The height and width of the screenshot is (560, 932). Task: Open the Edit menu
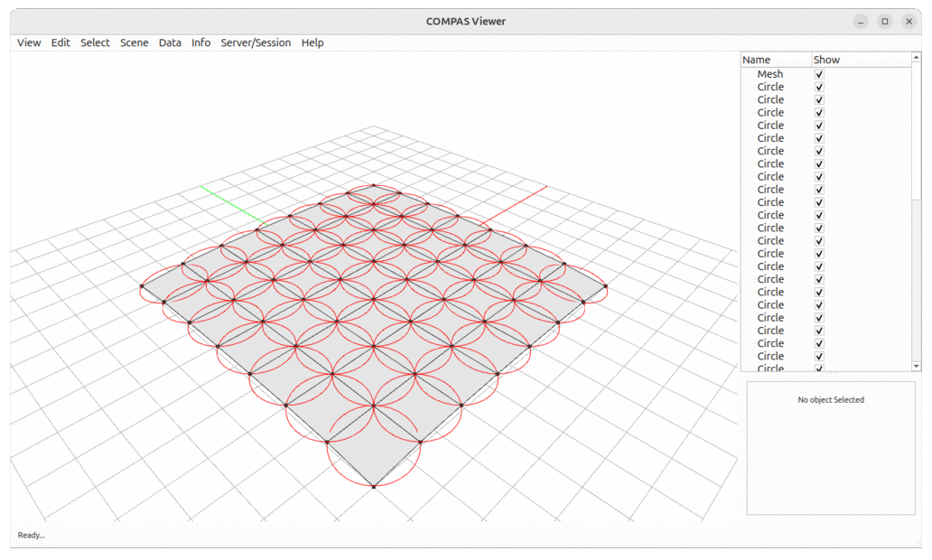[61, 42]
